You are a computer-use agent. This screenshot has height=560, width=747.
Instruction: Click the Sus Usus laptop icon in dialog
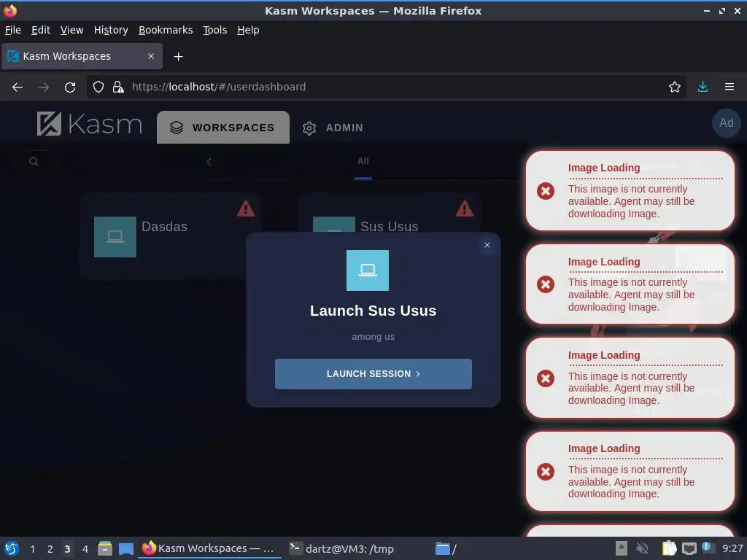(x=368, y=271)
